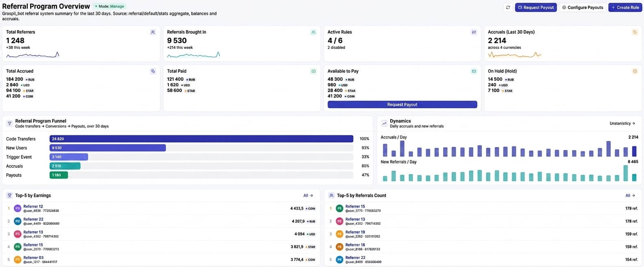Select Referrer 22 avatar in earnings list
Screen dimensions: 644x267
point(17,221)
